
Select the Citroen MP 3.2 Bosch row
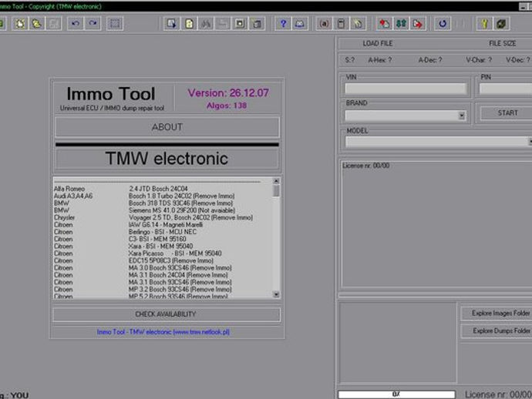pyautogui.click(x=163, y=289)
